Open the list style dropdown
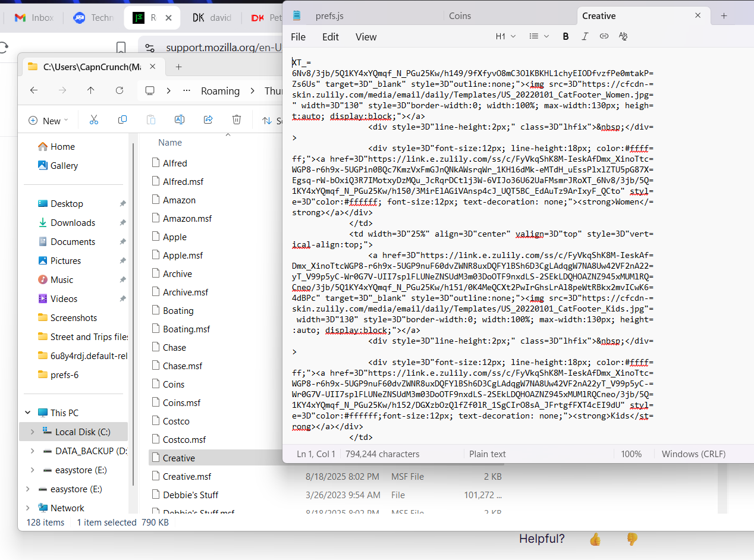754x560 pixels. click(x=539, y=37)
